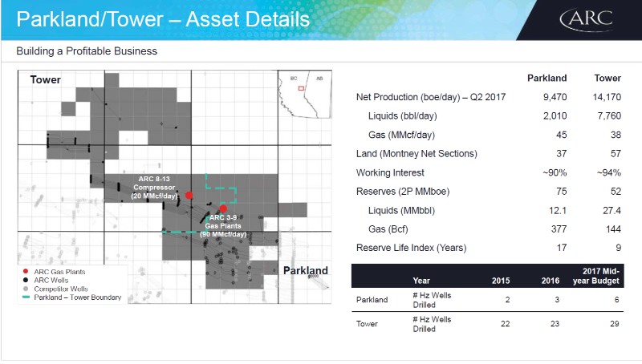Click the # Hz Wells Drilled label for Parkland

click(x=432, y=300)
